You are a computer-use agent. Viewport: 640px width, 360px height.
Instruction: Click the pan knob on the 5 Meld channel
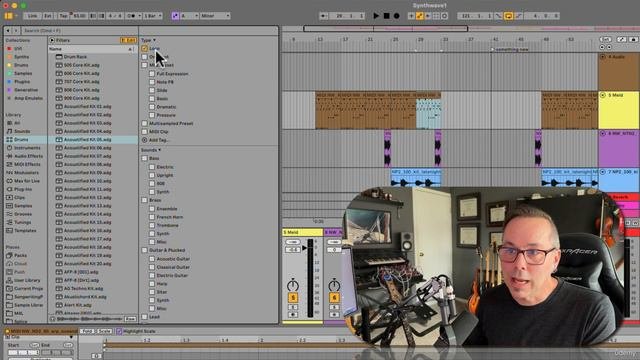293,285
